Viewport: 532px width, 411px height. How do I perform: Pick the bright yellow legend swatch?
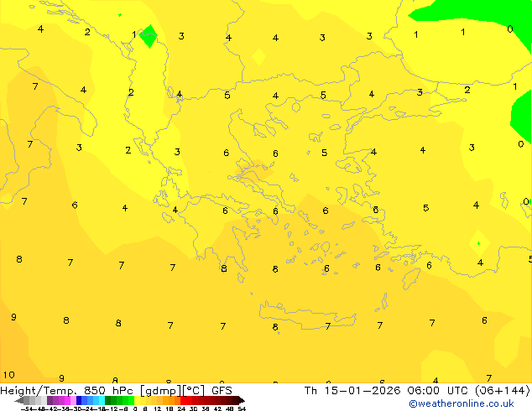137,400
